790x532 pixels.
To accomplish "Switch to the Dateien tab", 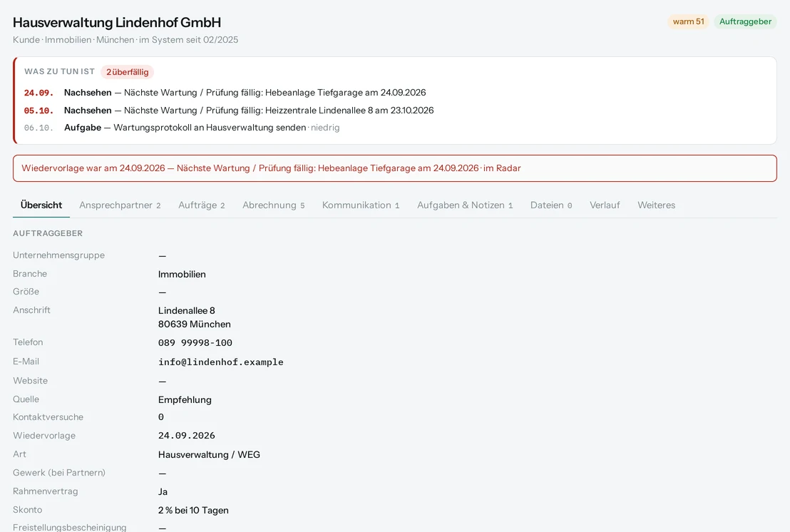I will click(x=551, y=205).
